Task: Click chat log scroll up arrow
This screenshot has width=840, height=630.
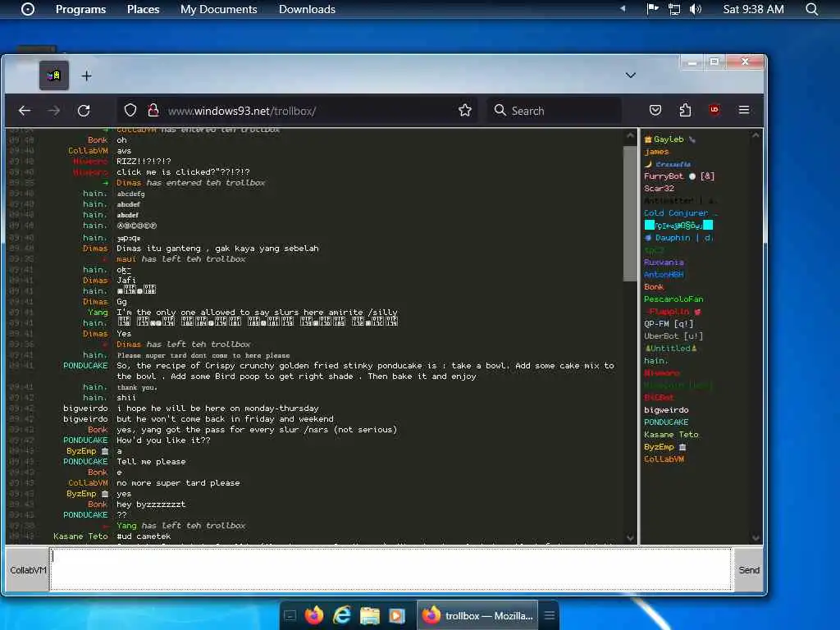Action: point(630,136)
